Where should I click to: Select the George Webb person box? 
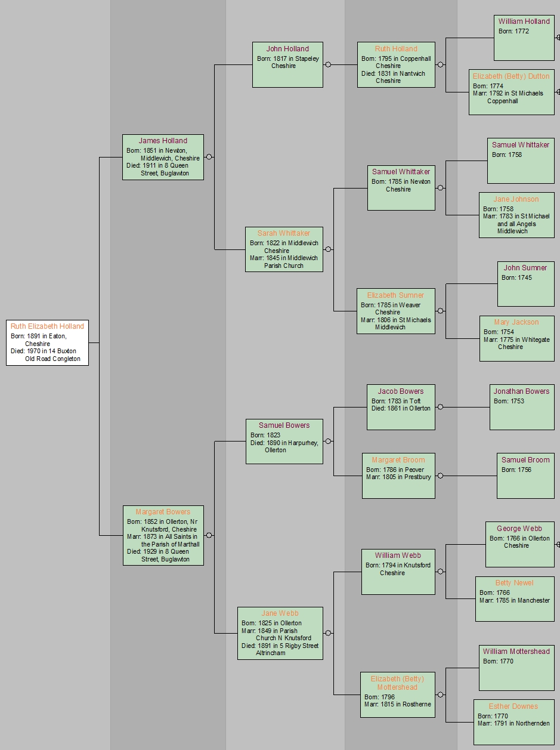tap(519, 544)
